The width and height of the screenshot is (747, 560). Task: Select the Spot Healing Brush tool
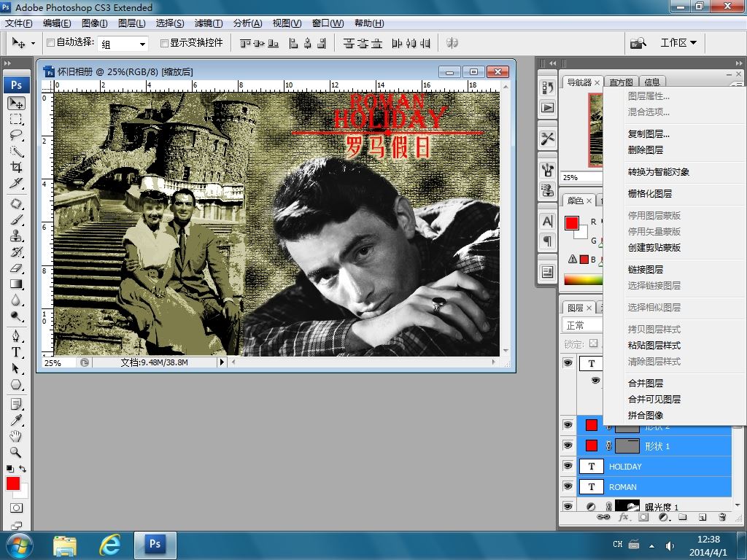(16, 204)
